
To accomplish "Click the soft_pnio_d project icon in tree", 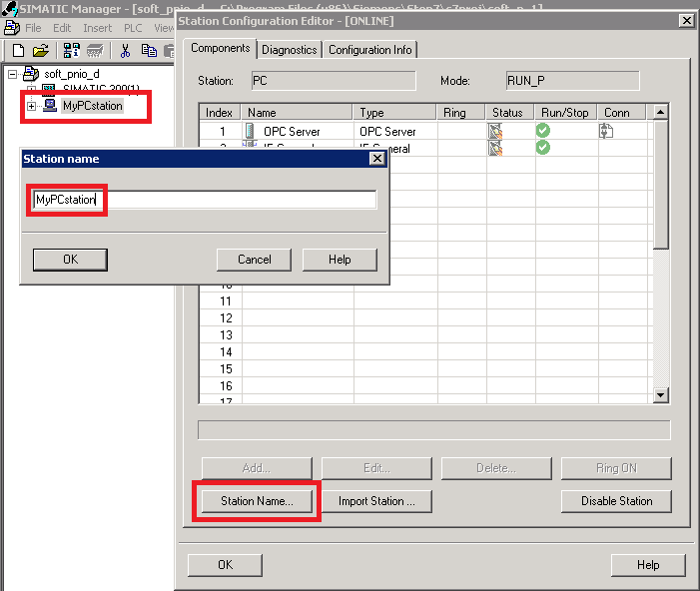I will point(31,74).
